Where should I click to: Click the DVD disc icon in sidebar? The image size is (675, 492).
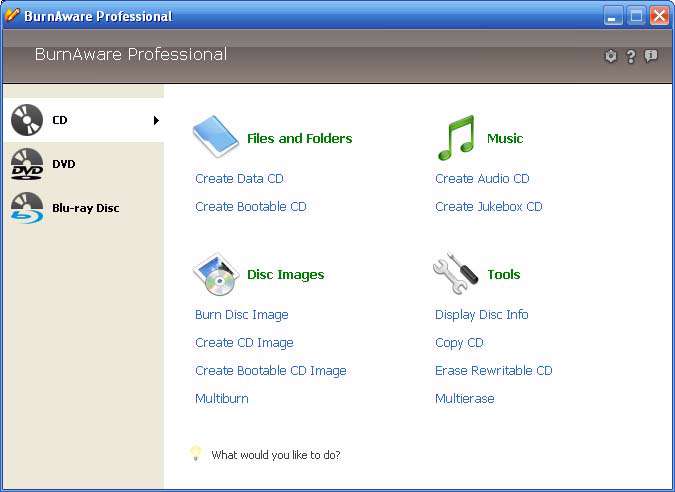[x=27, y=164]
